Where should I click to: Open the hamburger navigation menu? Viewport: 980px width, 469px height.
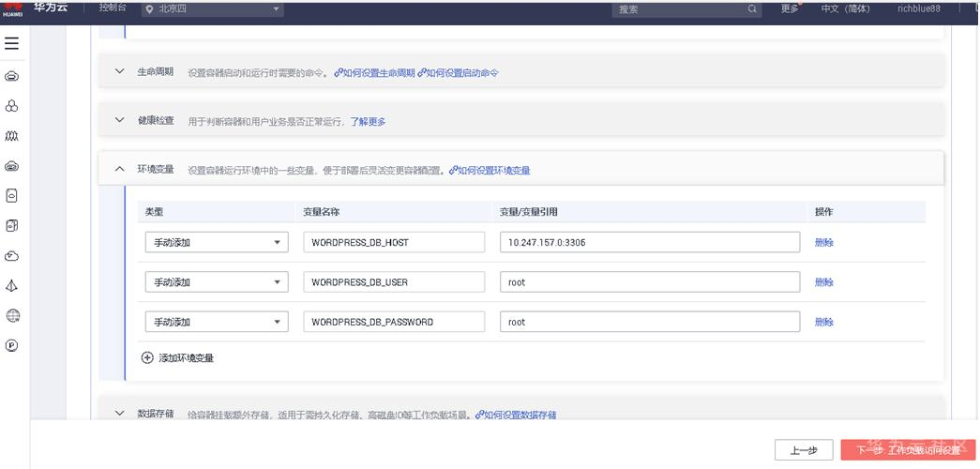click(x=11, y=43)
